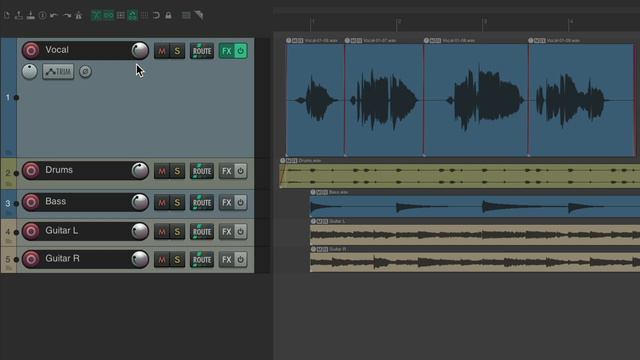Toggle the locking padlock icon
This screenshot has height=360, width=640.
(x=169, y=16)
